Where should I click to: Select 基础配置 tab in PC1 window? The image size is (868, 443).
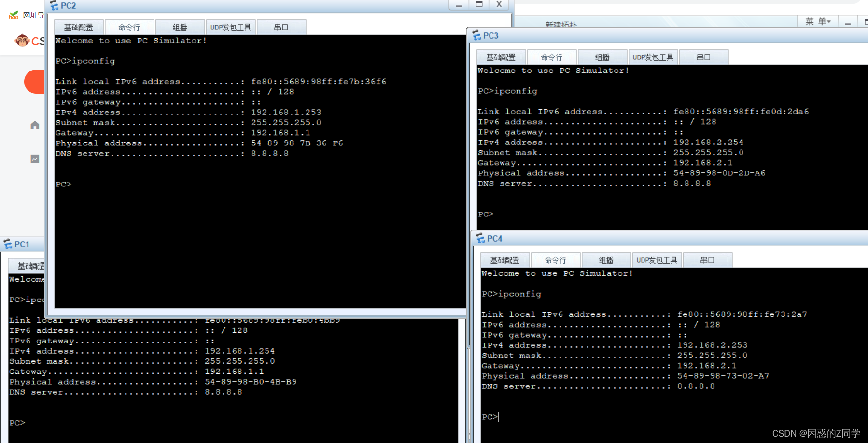27,266
